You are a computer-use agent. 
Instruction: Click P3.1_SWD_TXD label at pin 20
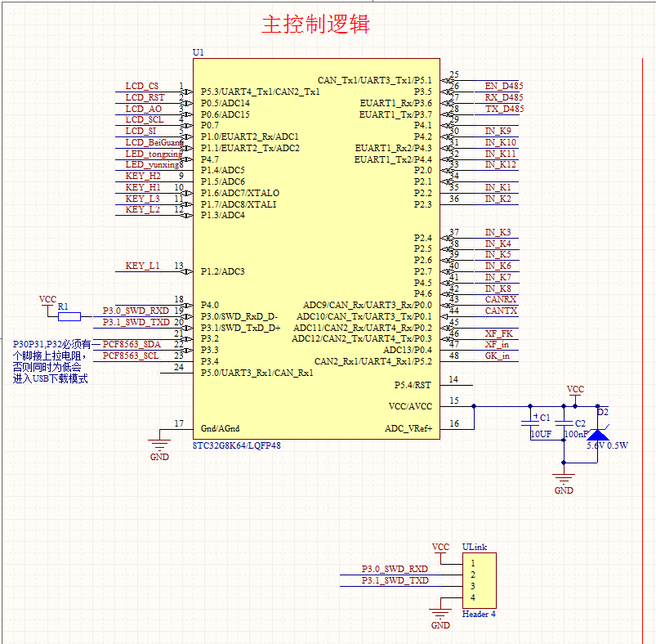[x=136, y=322]
